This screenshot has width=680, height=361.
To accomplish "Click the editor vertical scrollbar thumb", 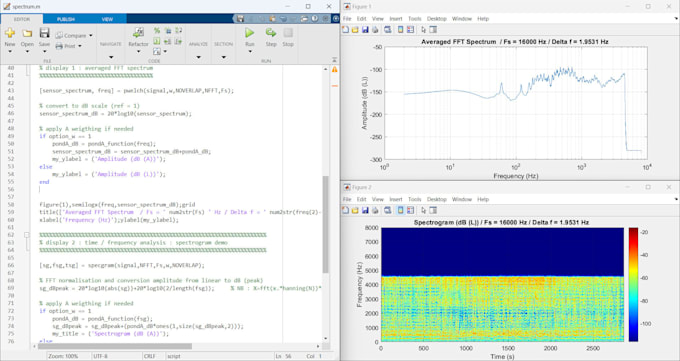I will (x=326, y=224).
